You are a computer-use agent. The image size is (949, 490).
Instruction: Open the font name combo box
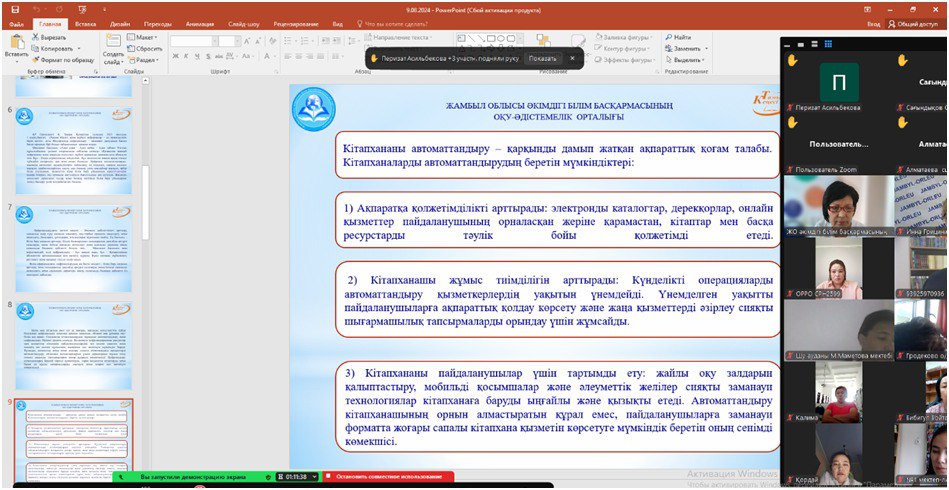(194, 41)
